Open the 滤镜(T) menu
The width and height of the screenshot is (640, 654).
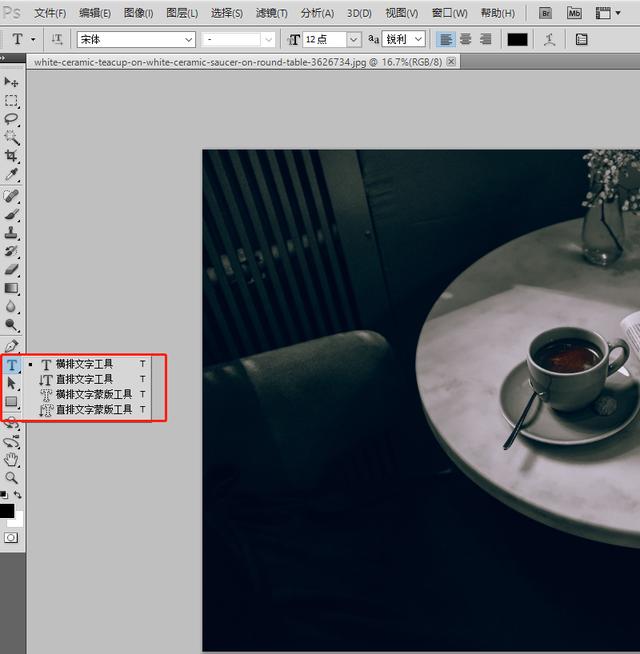tap(272, 13)
